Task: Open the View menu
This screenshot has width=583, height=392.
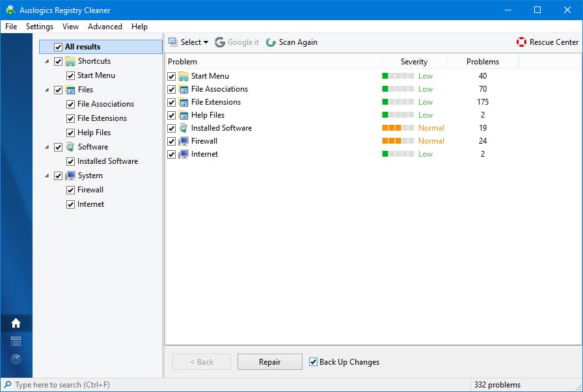Action: point(70,27)
